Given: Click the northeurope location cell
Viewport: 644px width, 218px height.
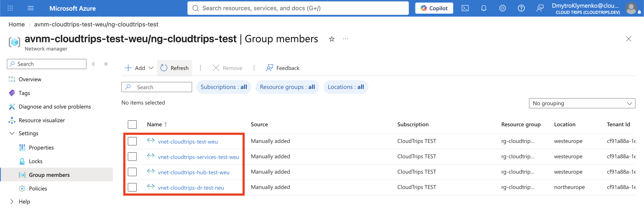Looking at the screenshot, I should tap(569, 187).
